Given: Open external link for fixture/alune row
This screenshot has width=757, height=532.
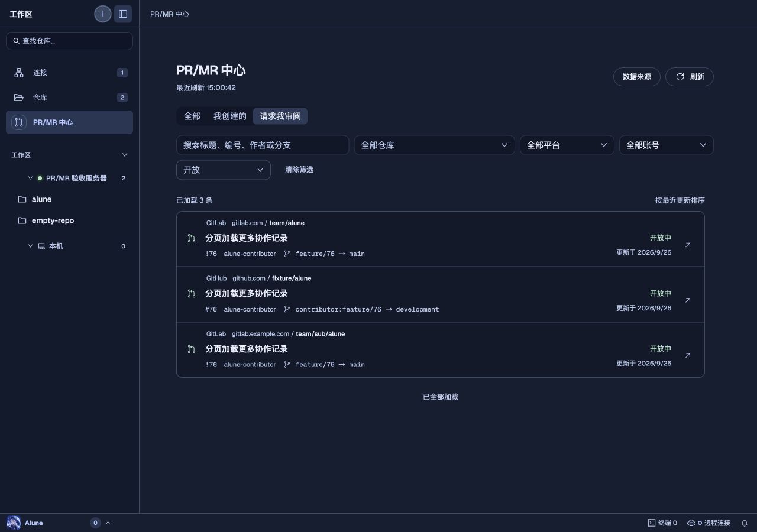Looking at the screenshot, I should (x=688, y=300).
